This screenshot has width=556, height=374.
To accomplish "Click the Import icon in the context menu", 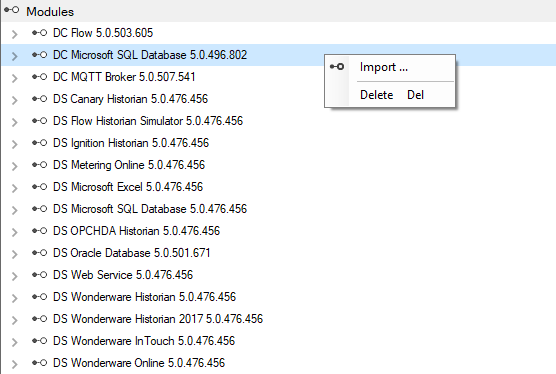I will click(x=337, y=66).
